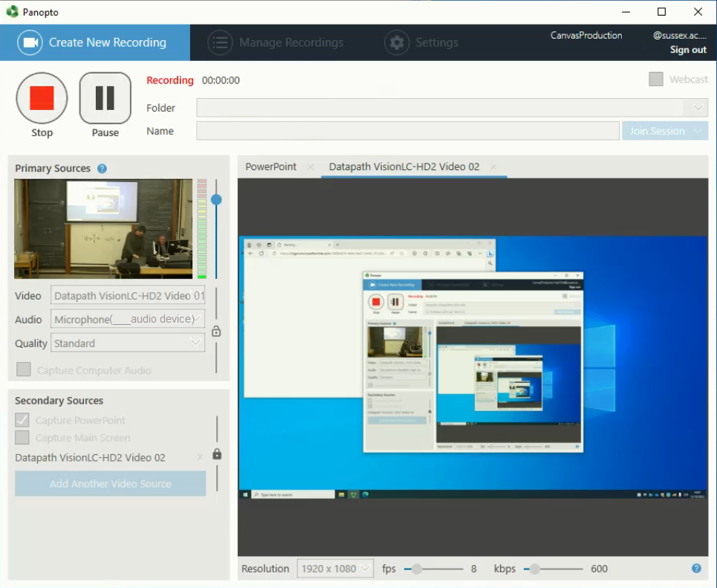717x588 pixels.
Task: Click the recording Name input field
Action: [408, 131]
